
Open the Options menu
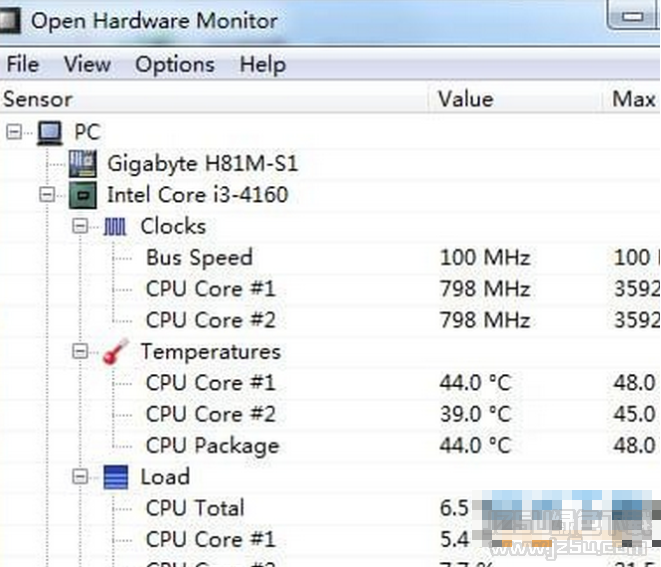175,64
